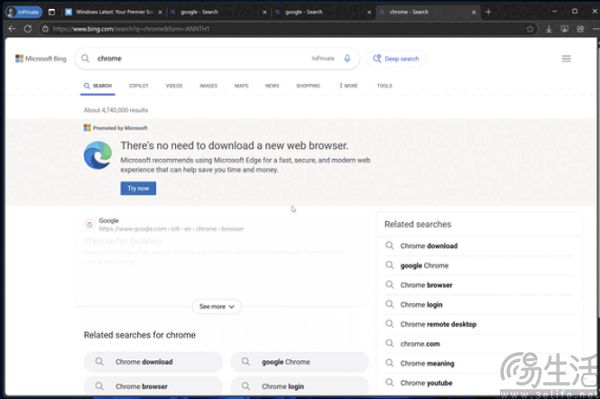Select sidebar related search Chrome download

click(x=429, y=246)
